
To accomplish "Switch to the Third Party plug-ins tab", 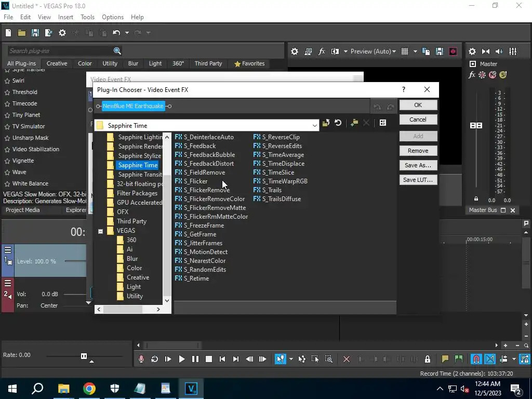I will pyautogui.click(x=208, y=63).
